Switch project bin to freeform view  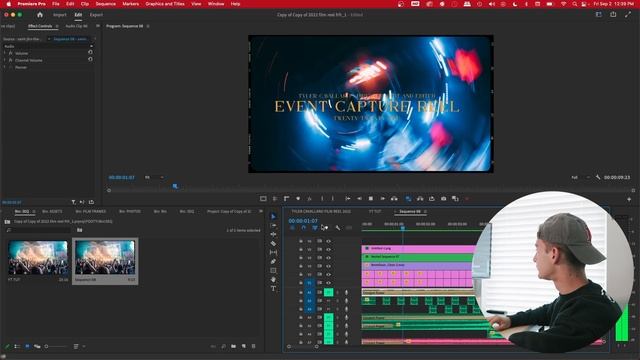(37, 346)
